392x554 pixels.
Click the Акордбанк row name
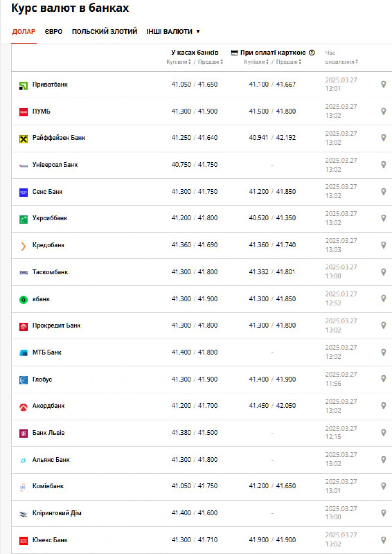[48, 406]
